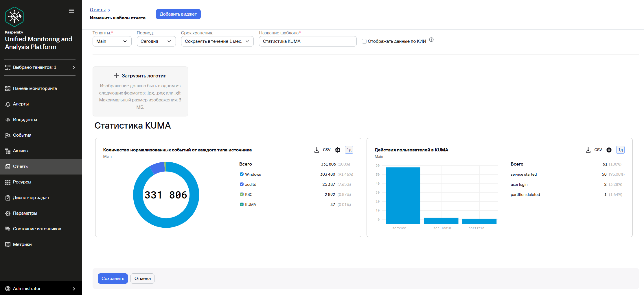Open Параметры from the sidebar
This screenshot has width=644, height=295.
pyautogui.click(x=41, y=213)
